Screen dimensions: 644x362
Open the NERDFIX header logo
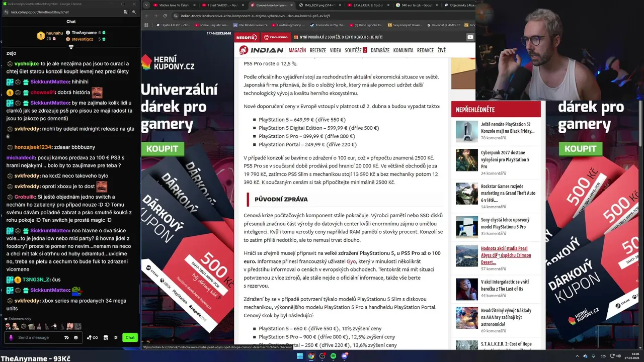pos(247,37)
